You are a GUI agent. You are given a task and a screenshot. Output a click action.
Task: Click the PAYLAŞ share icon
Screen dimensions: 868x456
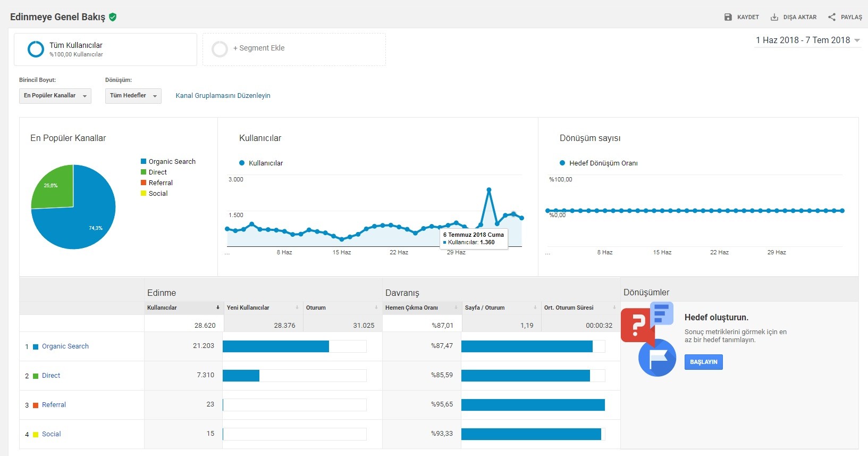(832, 17)
